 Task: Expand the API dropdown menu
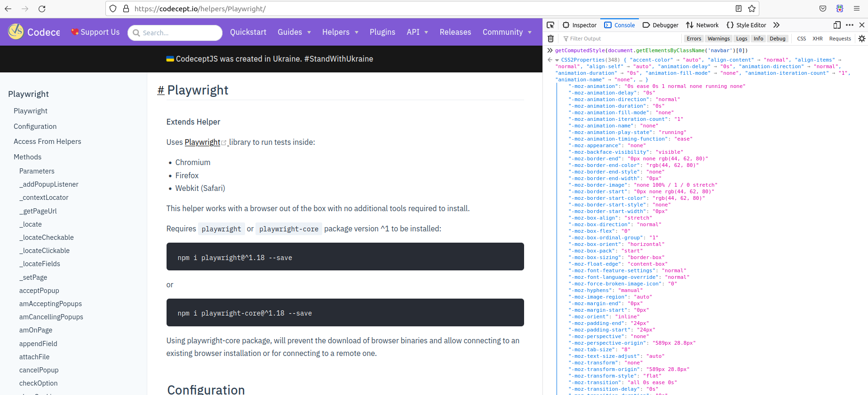[417, 32]
